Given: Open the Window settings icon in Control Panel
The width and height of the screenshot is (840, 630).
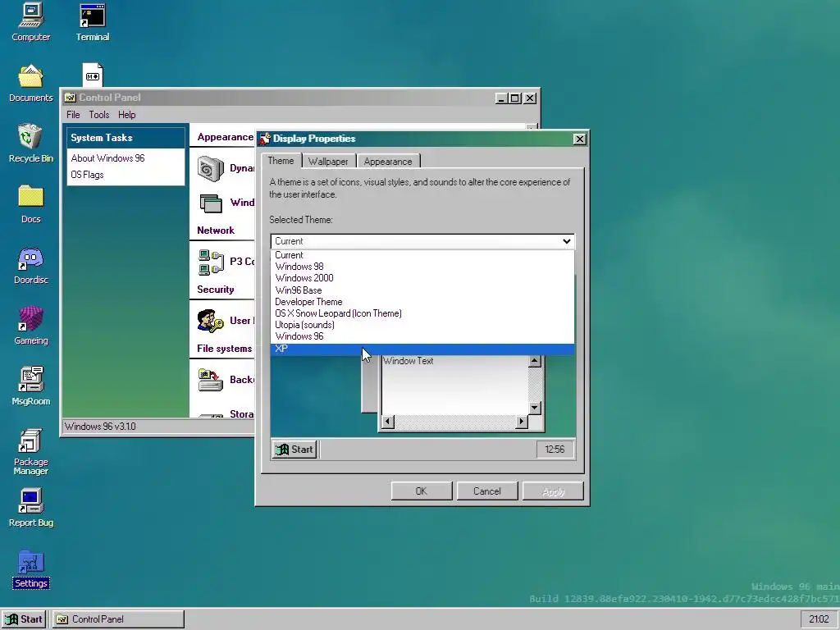Looking at the screenshot, I should pyautogui.click(x=211, y=203).
